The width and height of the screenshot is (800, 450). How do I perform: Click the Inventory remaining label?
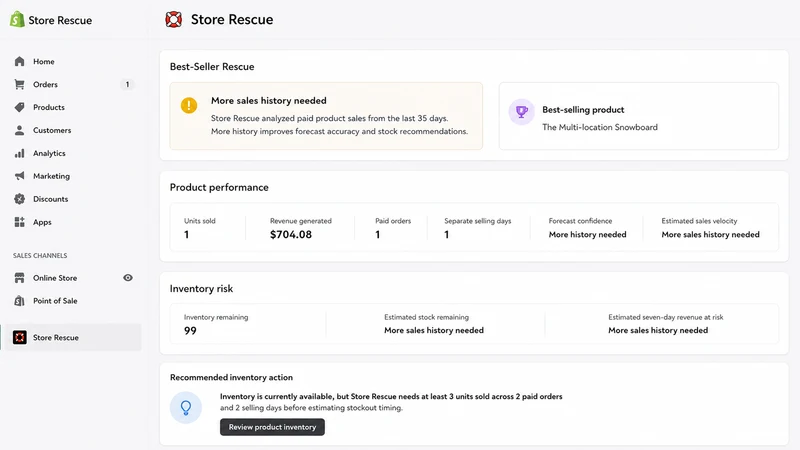[216, 317]
